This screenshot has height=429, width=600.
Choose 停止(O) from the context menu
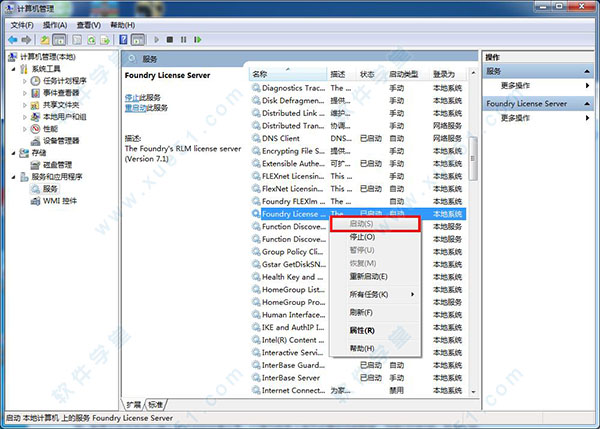pyautogui.click(x=362, y=237)
